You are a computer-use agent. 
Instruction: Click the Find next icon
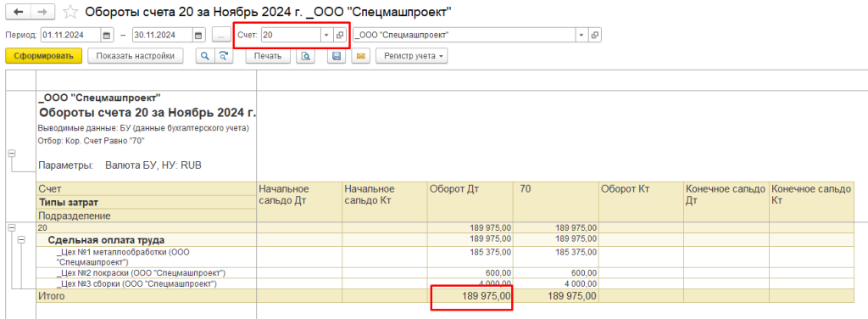[224, 56]
